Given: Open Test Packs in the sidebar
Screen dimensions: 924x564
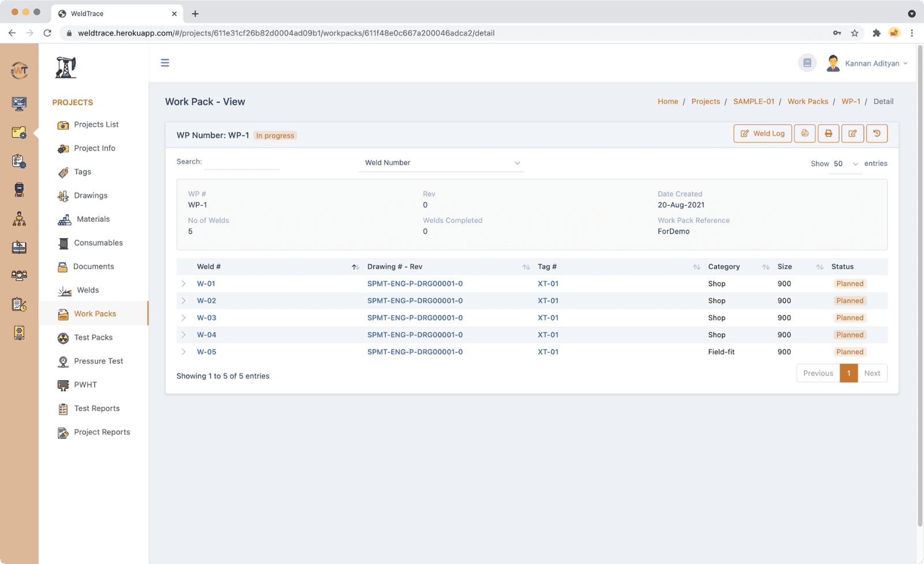Looking at the screenshot, I should coord(93,337).
